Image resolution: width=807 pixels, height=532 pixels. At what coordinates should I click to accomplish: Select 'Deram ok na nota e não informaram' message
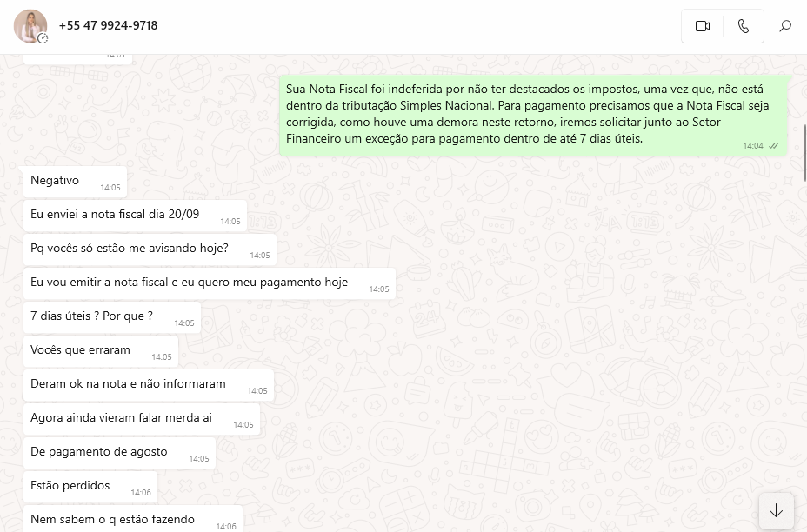click(148, 385)
